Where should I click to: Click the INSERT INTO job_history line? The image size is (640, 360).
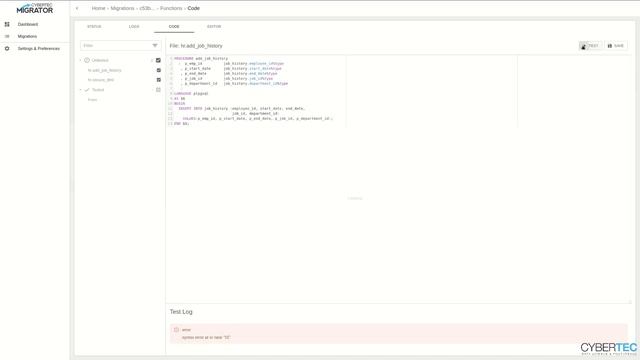point(242,109)
